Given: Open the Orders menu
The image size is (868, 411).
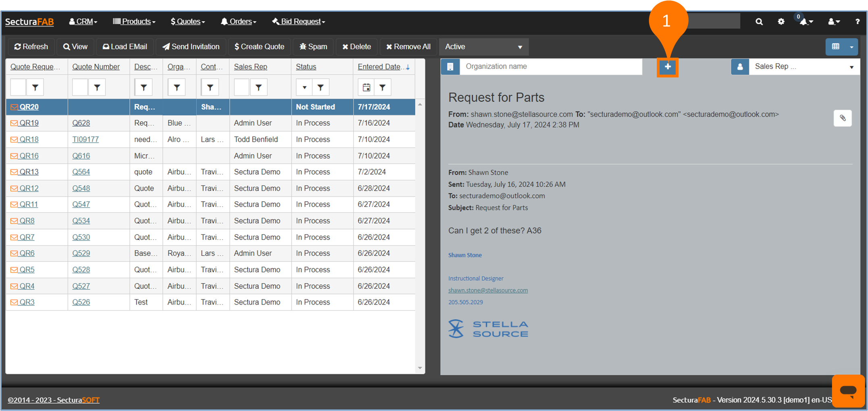Looking at the screenshot, I should click(x=238, y=22).
